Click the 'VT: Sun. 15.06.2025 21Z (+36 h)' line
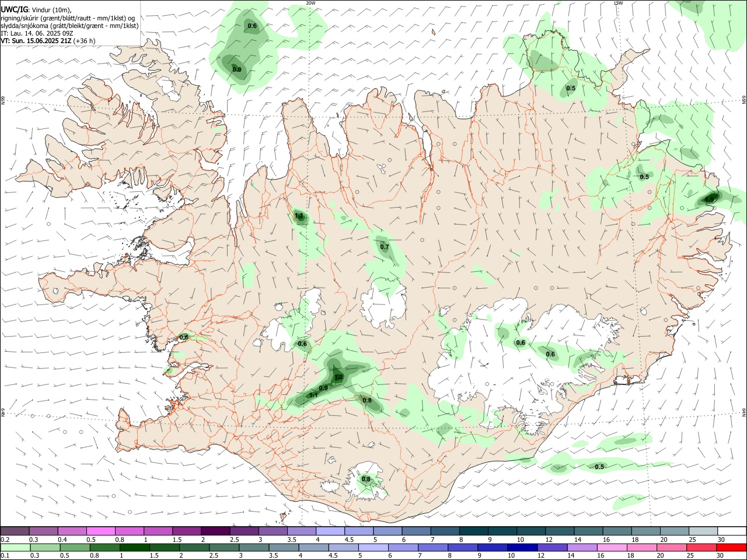 48,41
